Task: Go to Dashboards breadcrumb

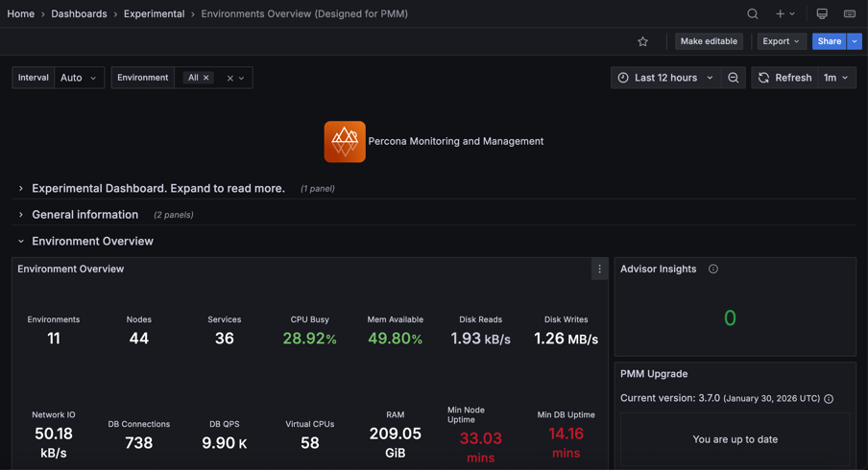Action: (79, 14)
